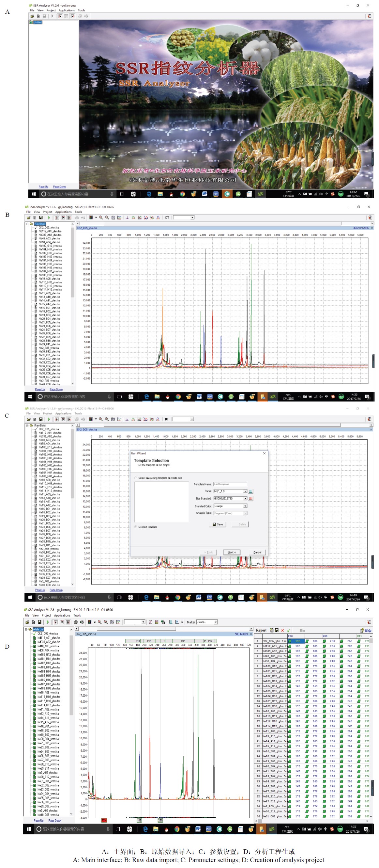Open Edge browser from panel A taskbar
Image resolution: width=379 pixels, height=868 pixels.
[x=149, y=194]
